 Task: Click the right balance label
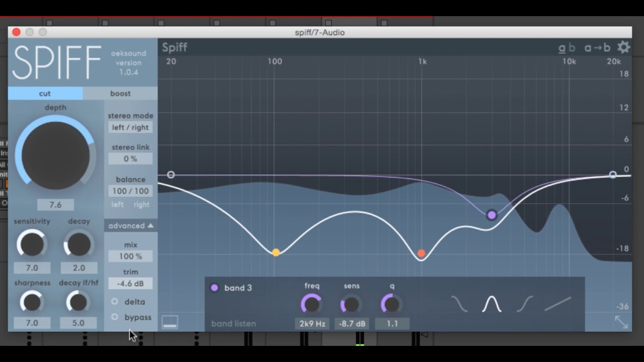(141, 205)
